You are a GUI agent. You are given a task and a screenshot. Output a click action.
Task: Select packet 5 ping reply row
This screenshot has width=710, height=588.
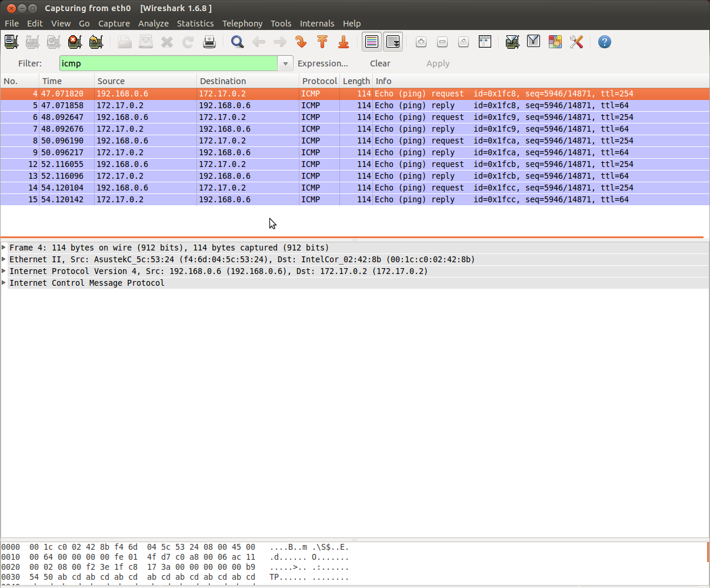click(355, 105)
